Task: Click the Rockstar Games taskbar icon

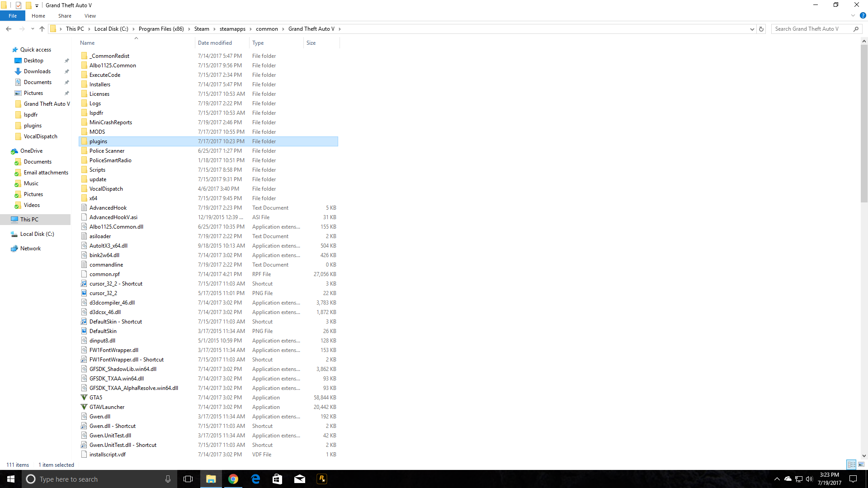Action: pos(322,479)
